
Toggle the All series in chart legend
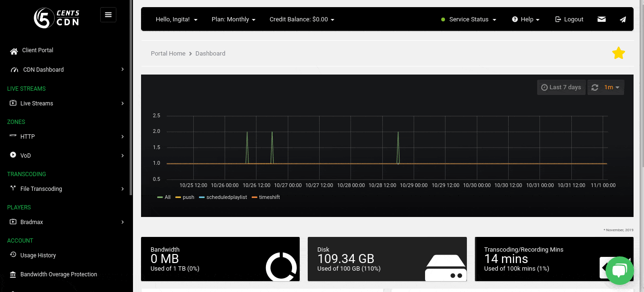(164, 197)
